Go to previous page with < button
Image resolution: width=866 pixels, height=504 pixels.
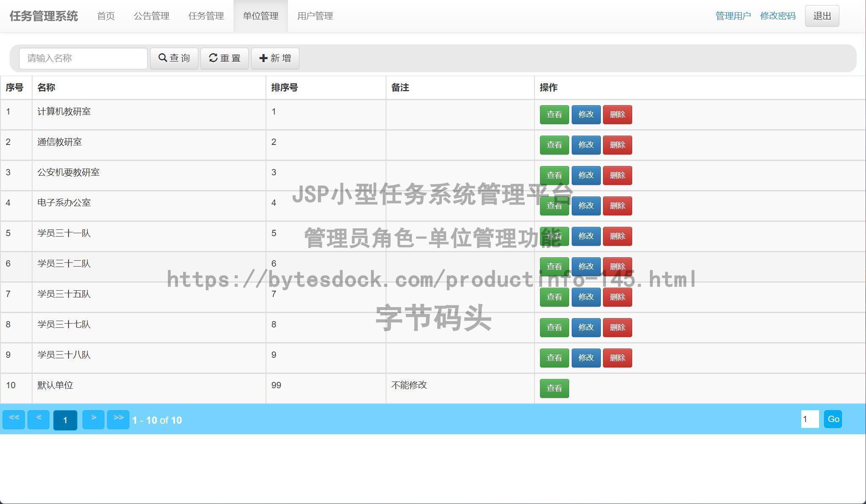click(x=38, y=420)
